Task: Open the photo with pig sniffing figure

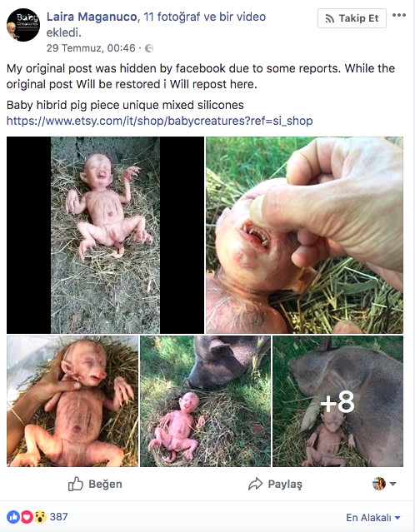Action: 206,401
